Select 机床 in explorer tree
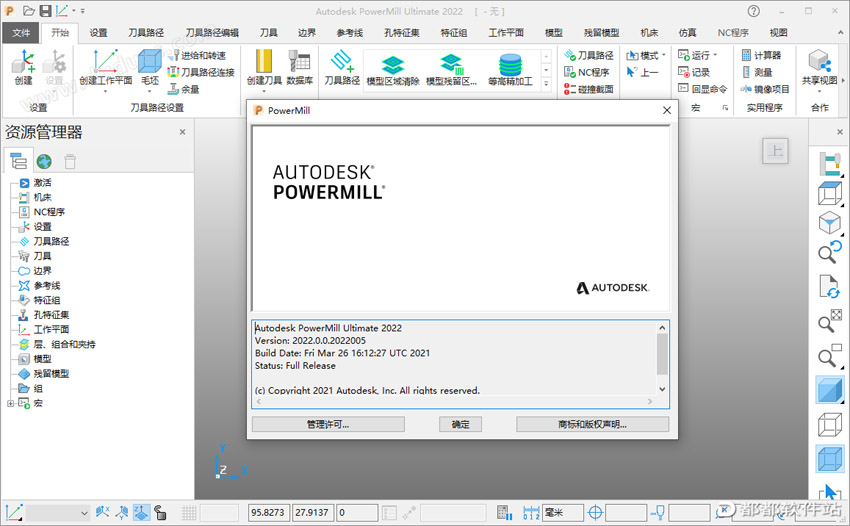 [36, 197]
